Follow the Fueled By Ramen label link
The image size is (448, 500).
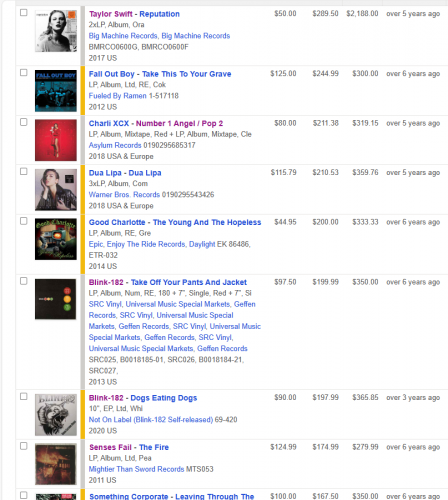(117, 96)
